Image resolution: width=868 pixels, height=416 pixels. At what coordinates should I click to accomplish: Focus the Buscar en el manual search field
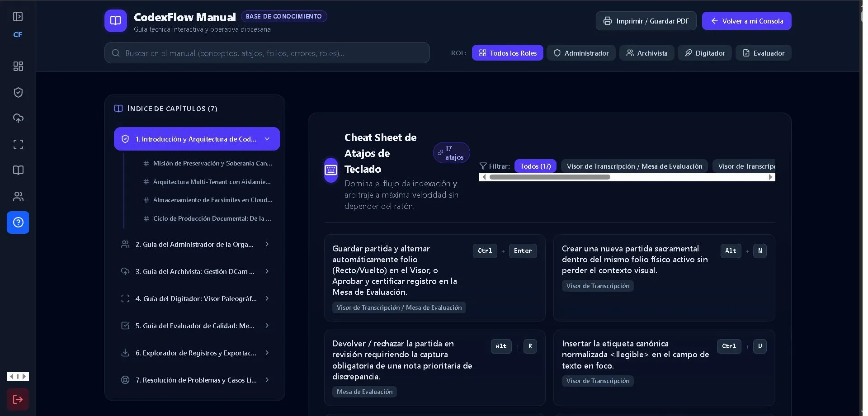click(267, 53)
